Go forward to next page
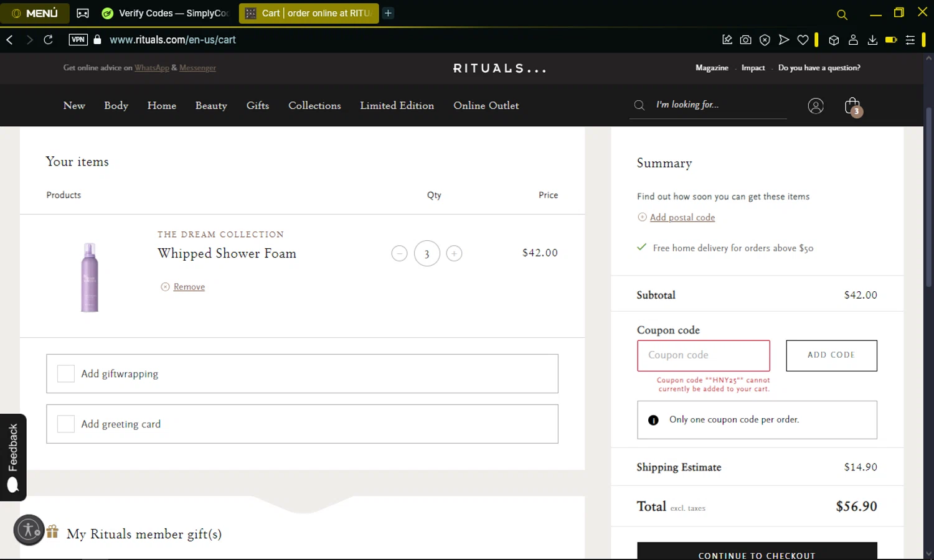The width and height of the screenshot is (934, 560). [x=29, y=40]
